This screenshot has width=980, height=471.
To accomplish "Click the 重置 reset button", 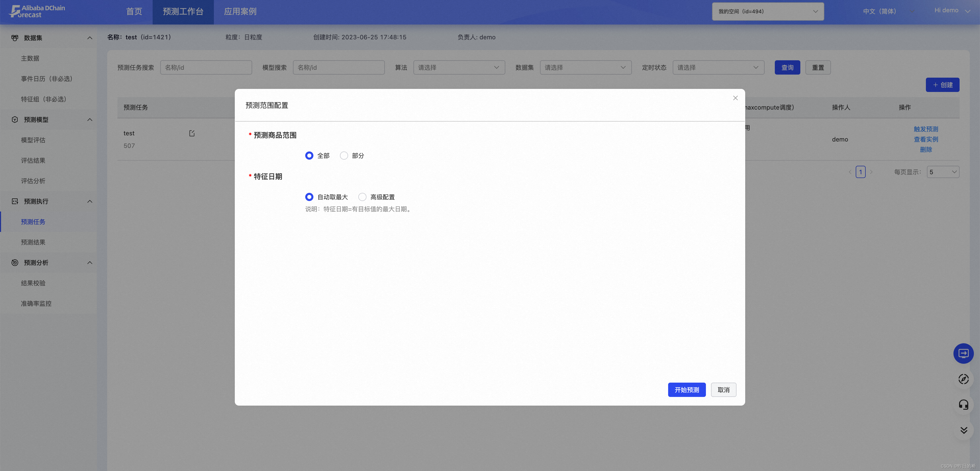I will point(818,67).
